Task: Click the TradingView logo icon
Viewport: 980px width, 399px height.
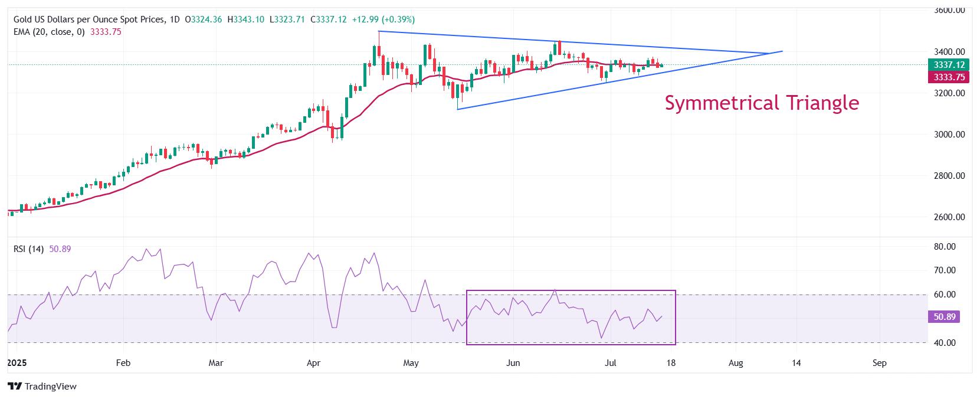Action: (15, 386)
